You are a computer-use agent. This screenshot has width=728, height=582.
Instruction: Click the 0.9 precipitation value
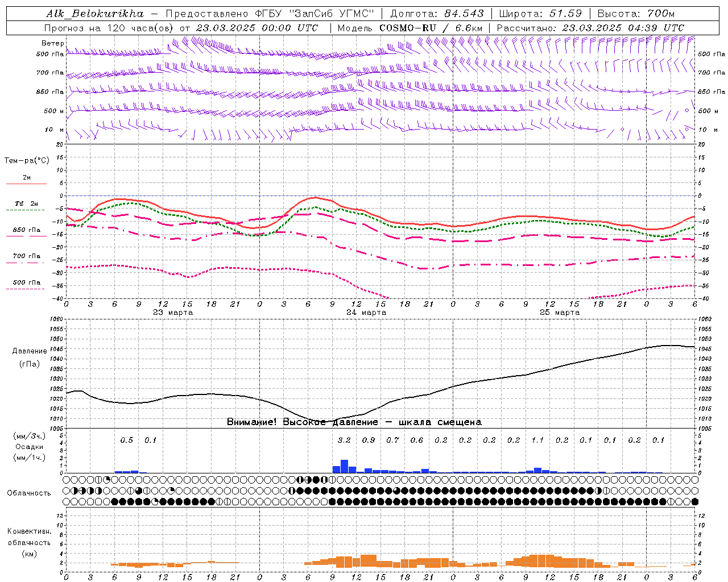click(x=369, y=440)
